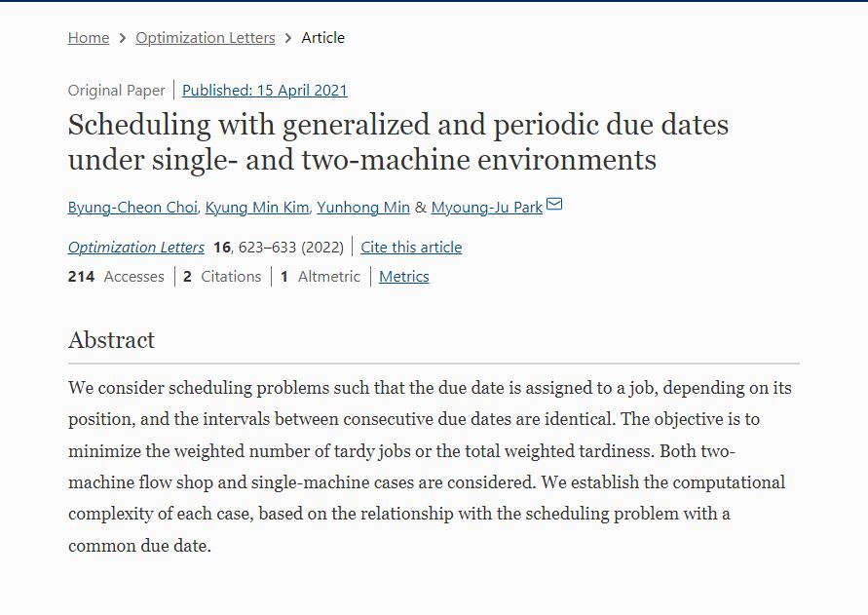
Task: Click the chevron before Article in the breadcrumb
Action: click(x=288, y=38)
